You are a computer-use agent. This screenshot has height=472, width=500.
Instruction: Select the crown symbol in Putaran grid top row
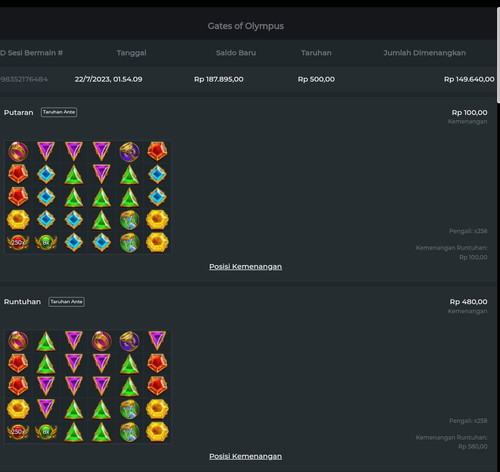[x=129, y=152]
